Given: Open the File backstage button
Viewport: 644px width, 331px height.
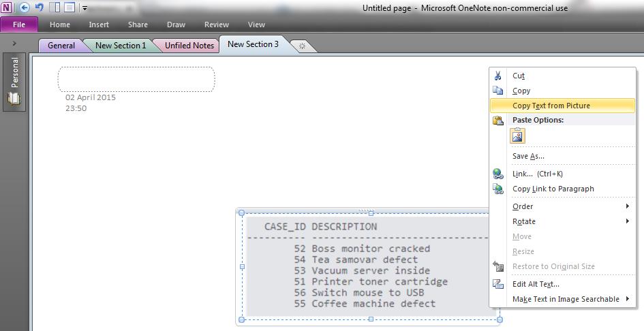Looking at the screenshot, I should click(x=19, y=25).
